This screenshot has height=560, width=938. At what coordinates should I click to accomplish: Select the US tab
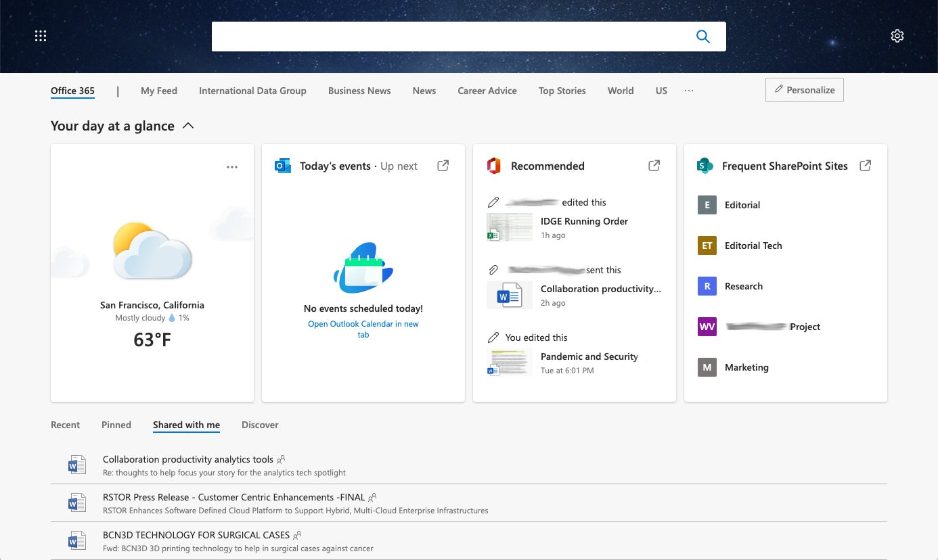coord(661,91)
